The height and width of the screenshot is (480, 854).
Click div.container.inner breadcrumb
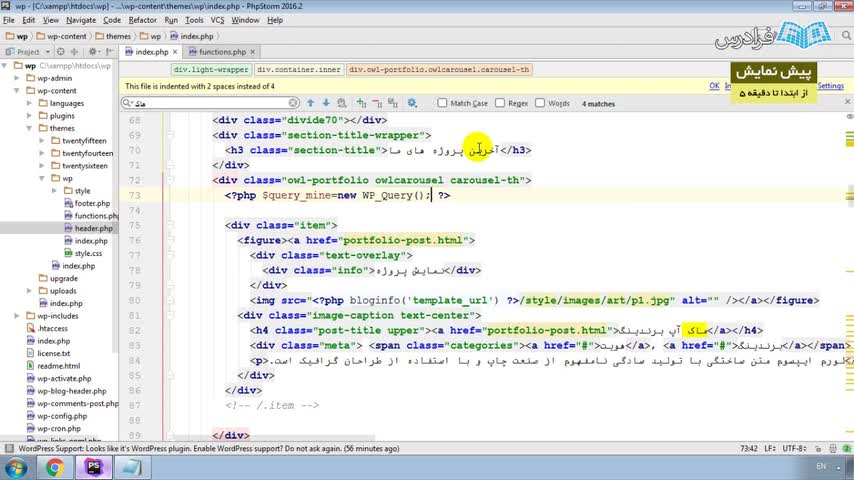point(298,70)
